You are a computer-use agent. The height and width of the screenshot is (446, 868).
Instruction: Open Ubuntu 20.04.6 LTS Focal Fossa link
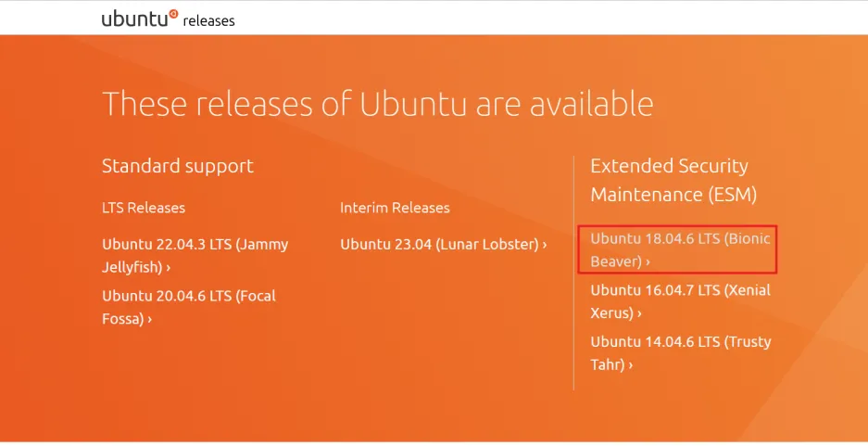pos(189,307)
